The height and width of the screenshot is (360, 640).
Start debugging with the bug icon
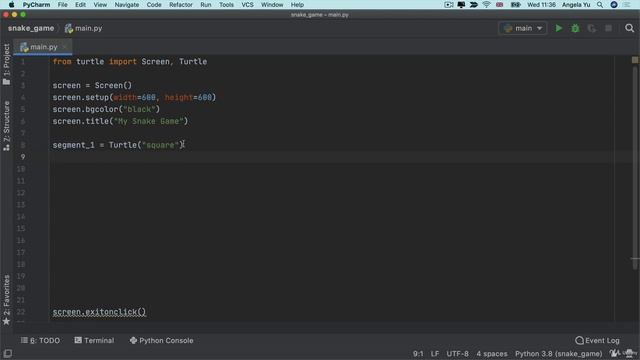[575, 28]
